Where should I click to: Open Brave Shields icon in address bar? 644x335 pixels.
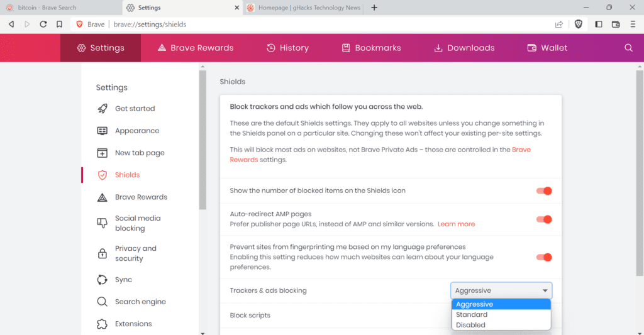[579, 25]
